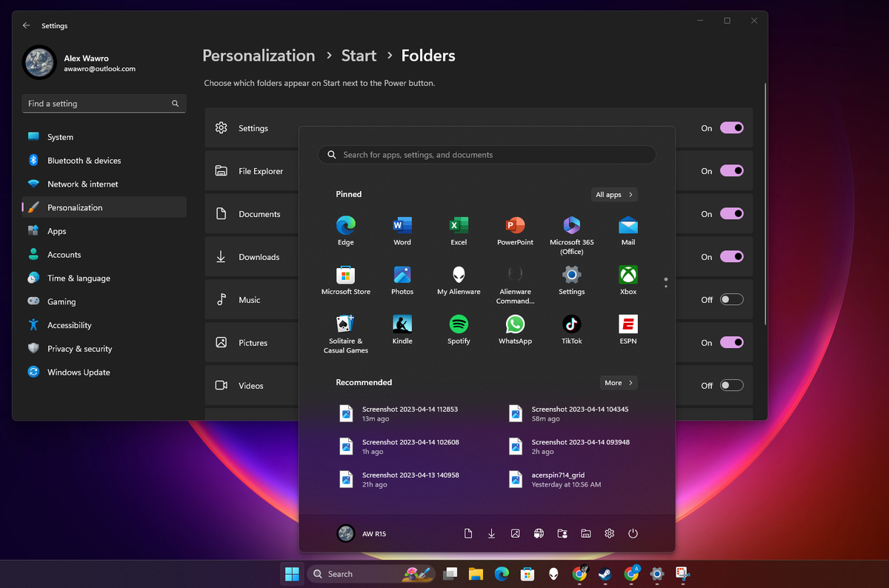Turn off the Settings folder toggle
The width and height of the screenshot is (889, 588).
click(x=731, y=127)
